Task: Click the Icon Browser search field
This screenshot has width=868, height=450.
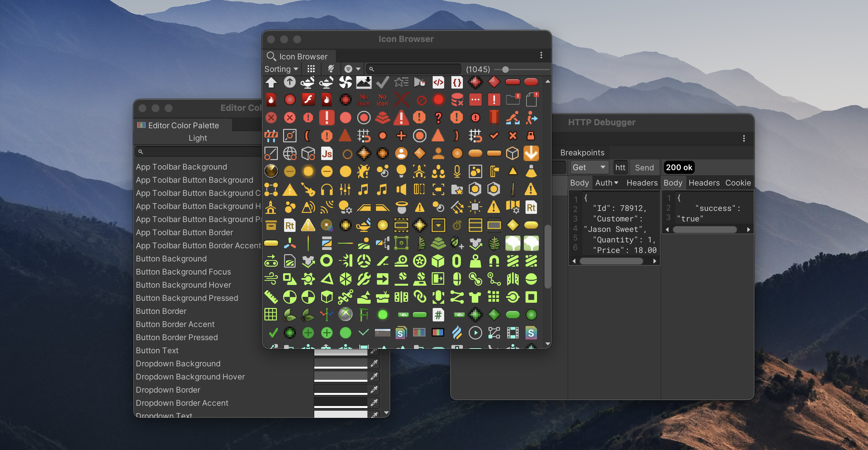Action: pos(414,69)
